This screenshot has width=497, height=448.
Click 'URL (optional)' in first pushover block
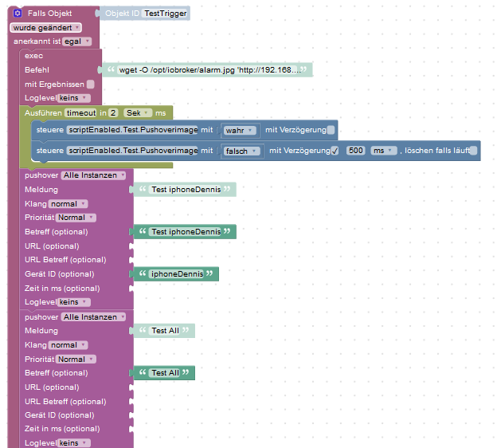tap(52, 246)
